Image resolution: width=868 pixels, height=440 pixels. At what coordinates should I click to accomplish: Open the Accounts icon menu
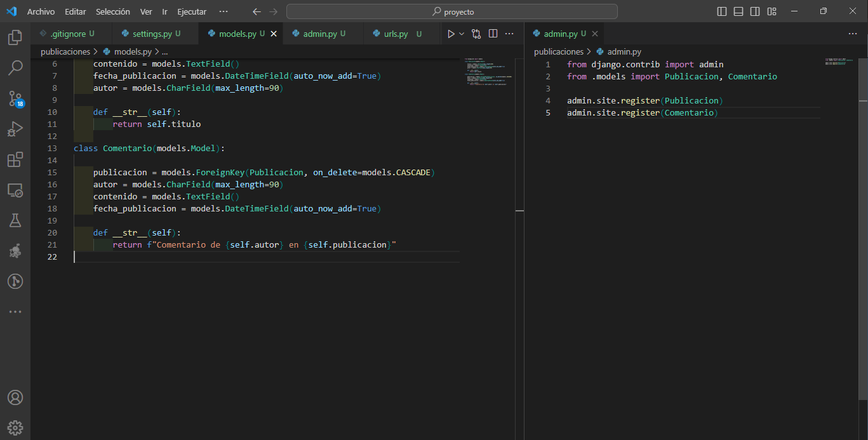pos(15,397)
